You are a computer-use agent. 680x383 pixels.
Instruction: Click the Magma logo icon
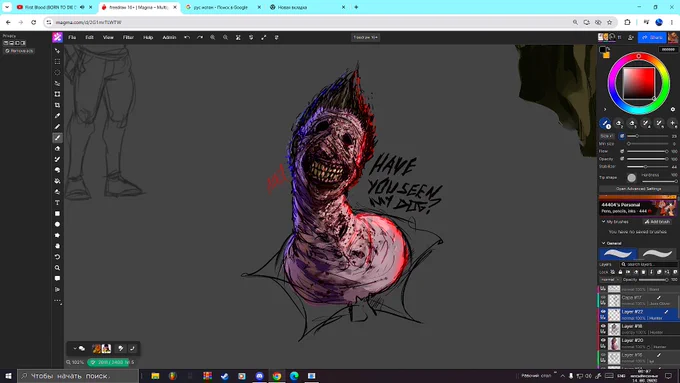(57, 37)
